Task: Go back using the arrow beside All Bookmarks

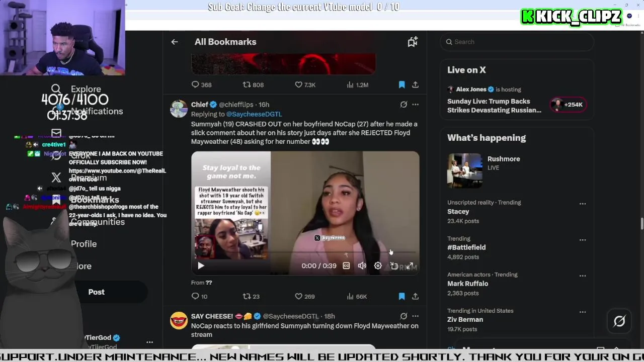Action: click(x=175, y=42)
